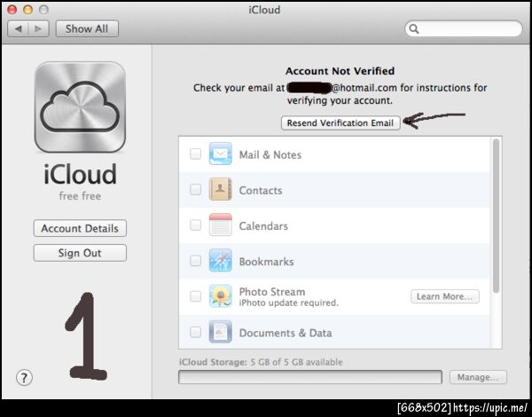The image size is (532, 417).
Task: Click the 'Bookmarks' label
Action: [x=266, y=262]
